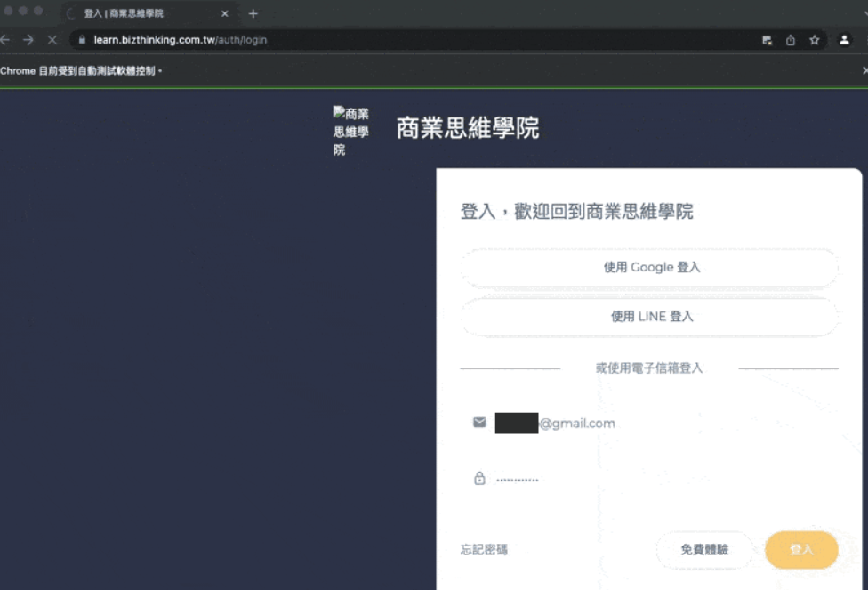
Task: Open the 忘記密碼 link
Action: pyautogui.click(x=484, y=550)
